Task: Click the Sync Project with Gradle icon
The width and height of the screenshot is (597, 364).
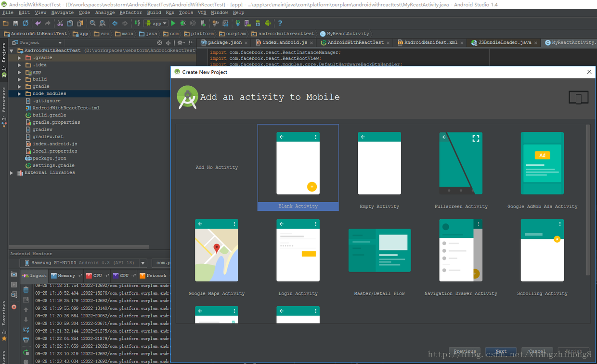Action: [x=237, y=23]
